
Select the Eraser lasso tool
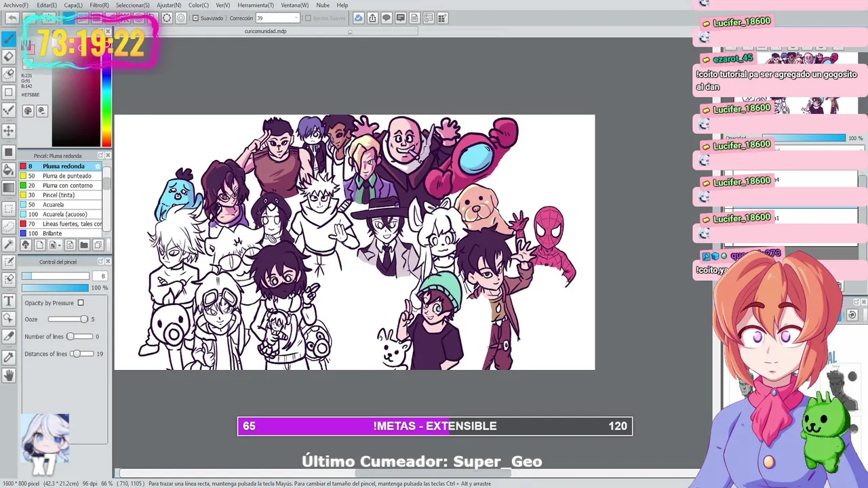(9, 75)
